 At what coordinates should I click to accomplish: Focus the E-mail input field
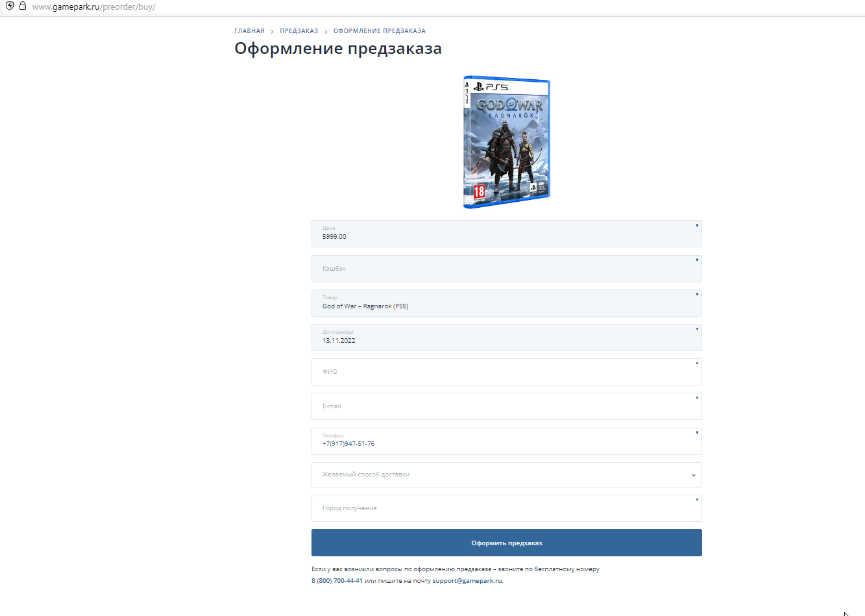click(507, 406)
